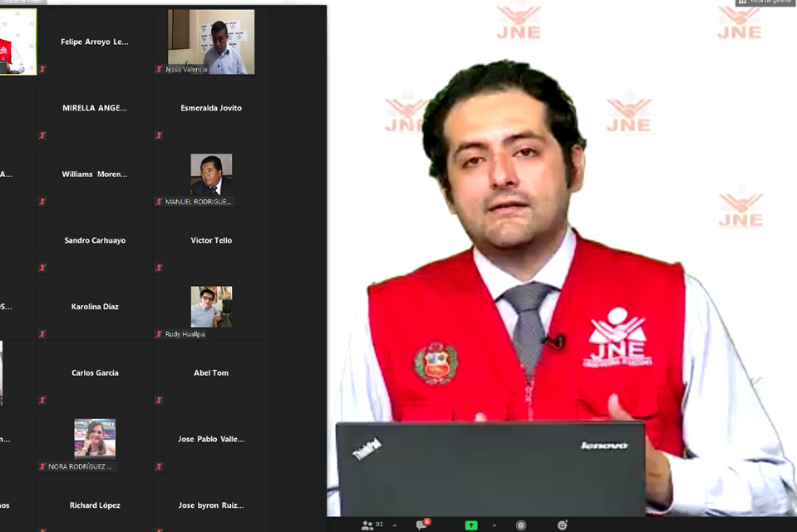Click the name Karolina Diaz
Screen dimensions: 797x532
(95, 307)
